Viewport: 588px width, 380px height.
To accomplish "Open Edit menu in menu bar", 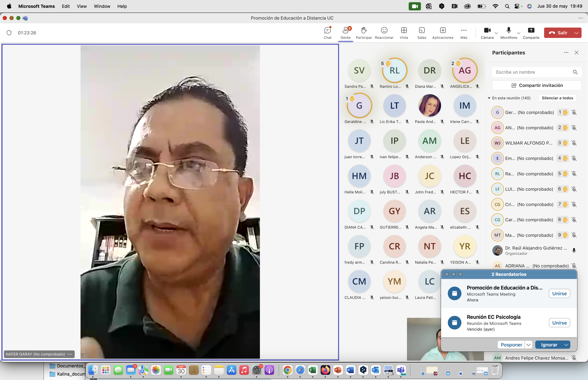I will 66,6.
